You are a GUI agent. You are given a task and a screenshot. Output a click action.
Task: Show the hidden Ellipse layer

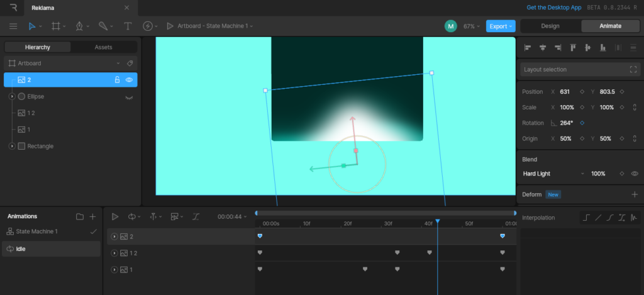pyautogui.click(x=129, y=97)
